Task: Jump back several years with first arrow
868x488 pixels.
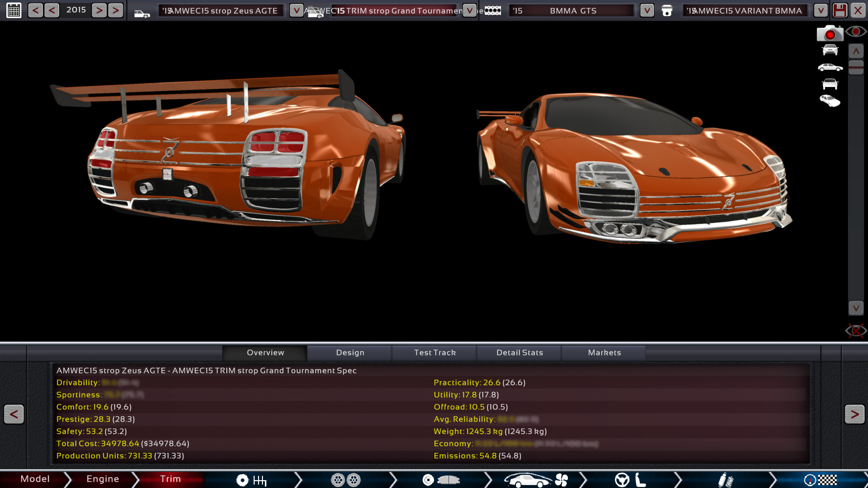Action: (x=35, y=10)
